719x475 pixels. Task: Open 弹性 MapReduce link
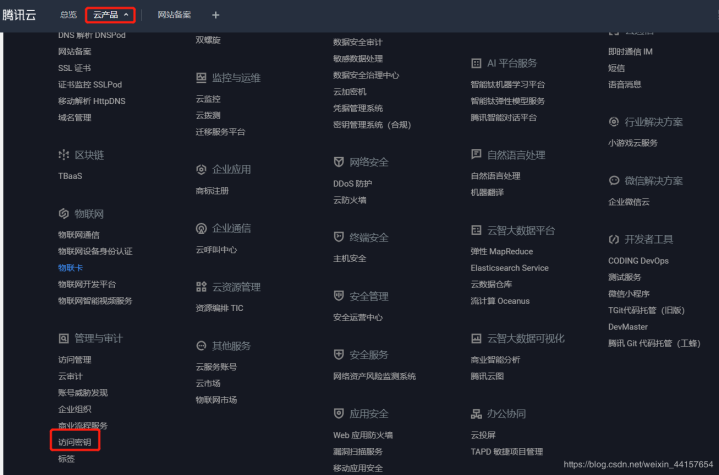tap(502, 251)
